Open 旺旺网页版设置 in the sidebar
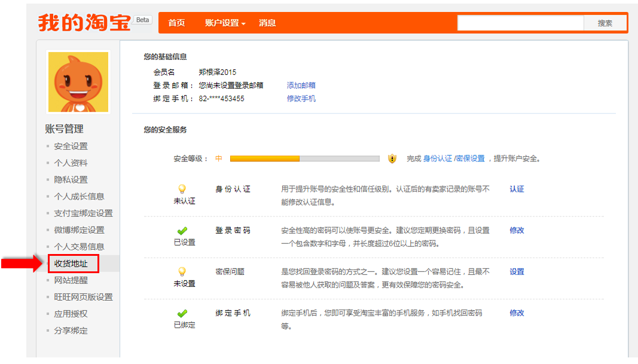This screenshot has height=364, width=638. click(x=83, y=297)
